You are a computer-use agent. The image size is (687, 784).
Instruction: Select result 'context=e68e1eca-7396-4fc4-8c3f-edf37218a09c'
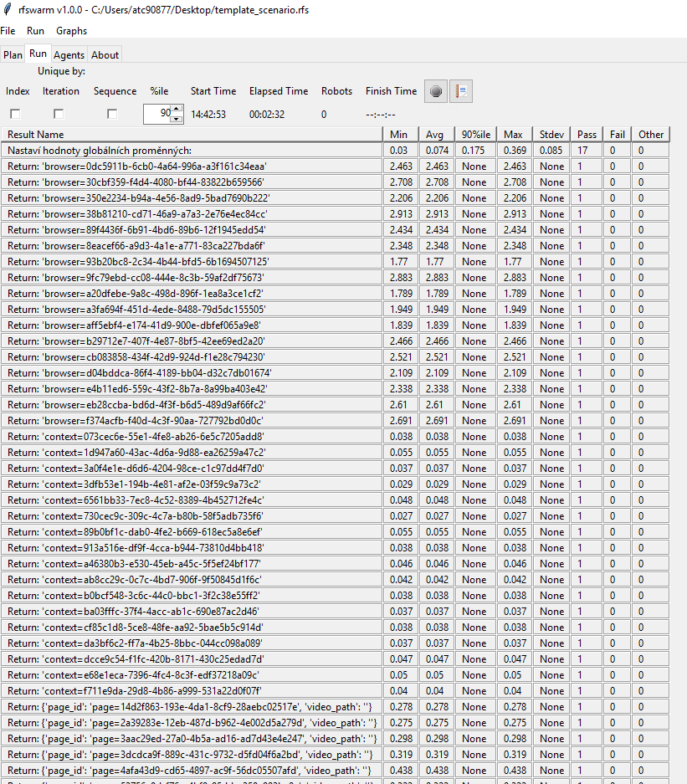point(192,675)
